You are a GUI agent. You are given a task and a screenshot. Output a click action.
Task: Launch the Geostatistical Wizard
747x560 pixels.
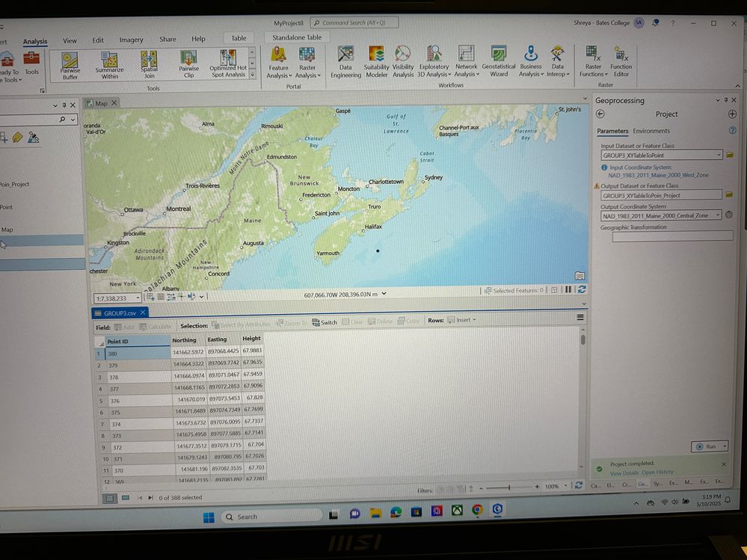pyautogui.click(x=498, y=61)
